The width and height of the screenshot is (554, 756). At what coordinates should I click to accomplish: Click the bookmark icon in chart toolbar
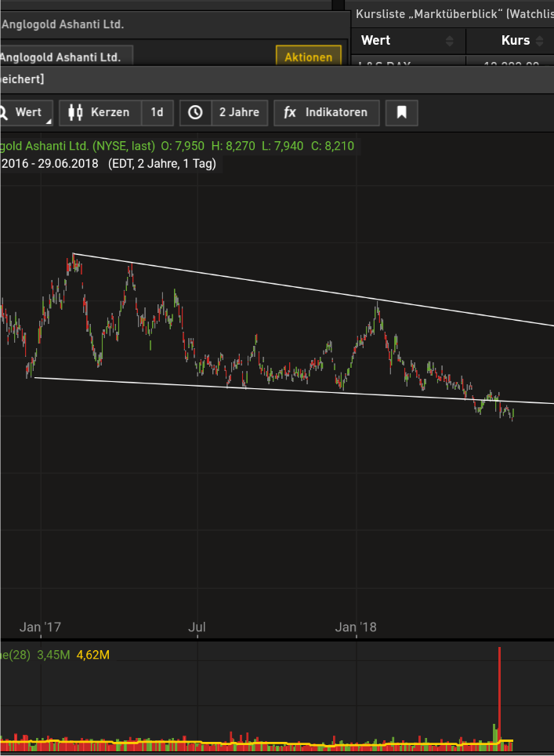[401, 112]
